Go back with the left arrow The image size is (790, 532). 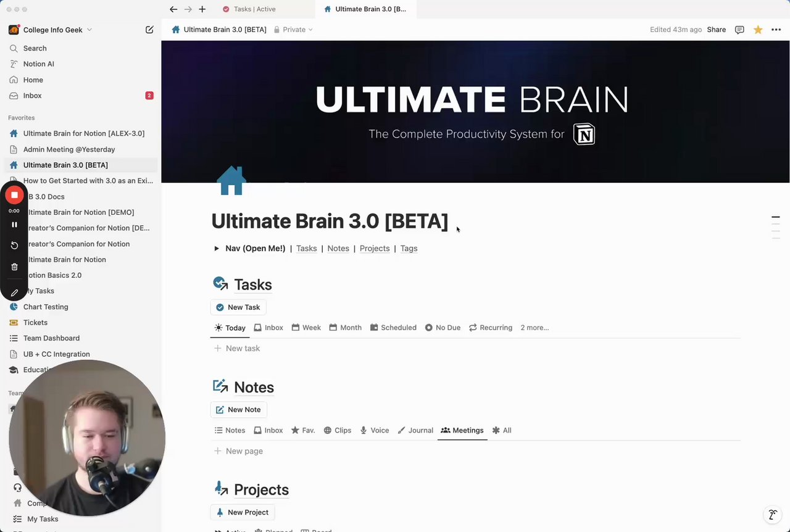tap(173, 9)
